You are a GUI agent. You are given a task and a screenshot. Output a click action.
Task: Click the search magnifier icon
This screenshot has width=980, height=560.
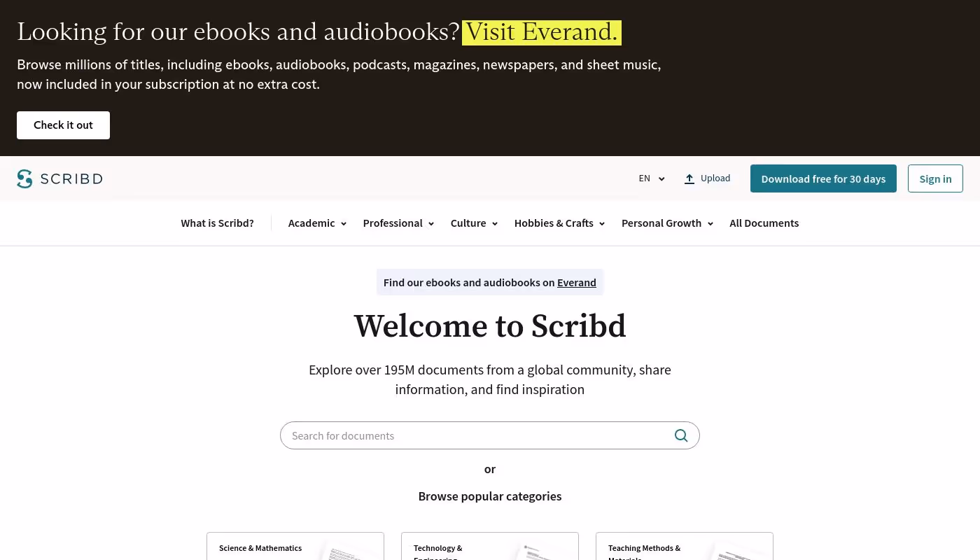pyautogui.click(x=681, y=435)
